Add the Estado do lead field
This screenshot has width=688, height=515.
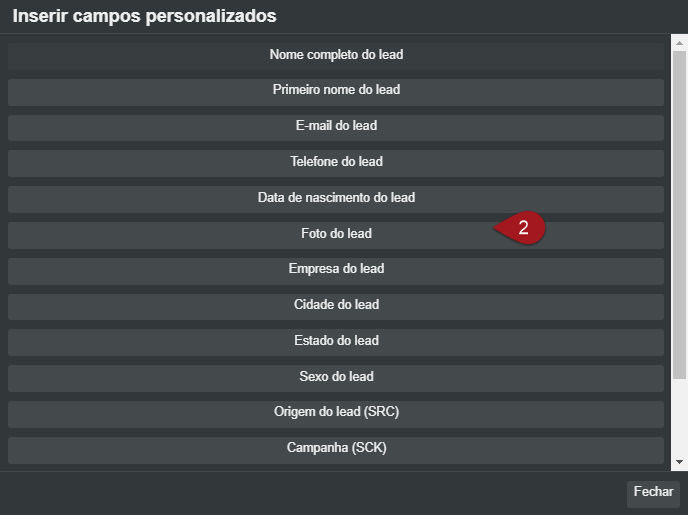pyautogui.click(x=336, y=341)
